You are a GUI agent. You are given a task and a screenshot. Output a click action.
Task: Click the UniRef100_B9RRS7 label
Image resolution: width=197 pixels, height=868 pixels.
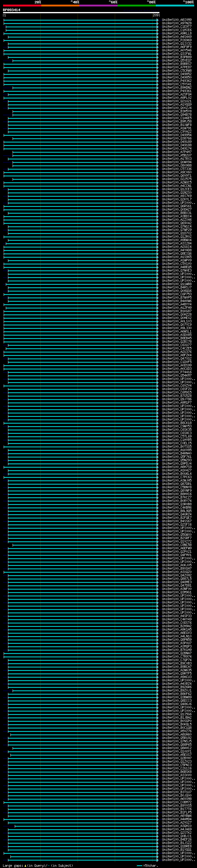(177, 64)
